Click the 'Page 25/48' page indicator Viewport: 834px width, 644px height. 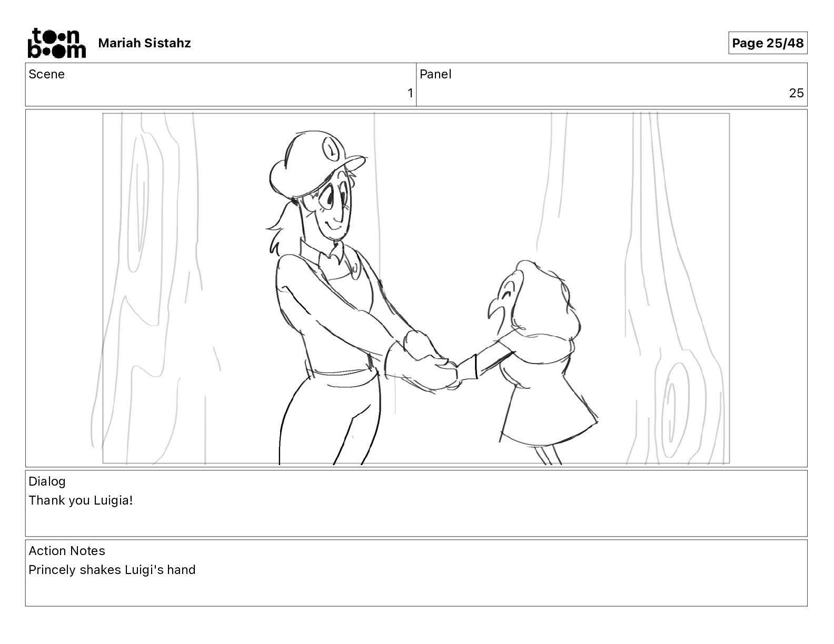(x=768, y=43)
